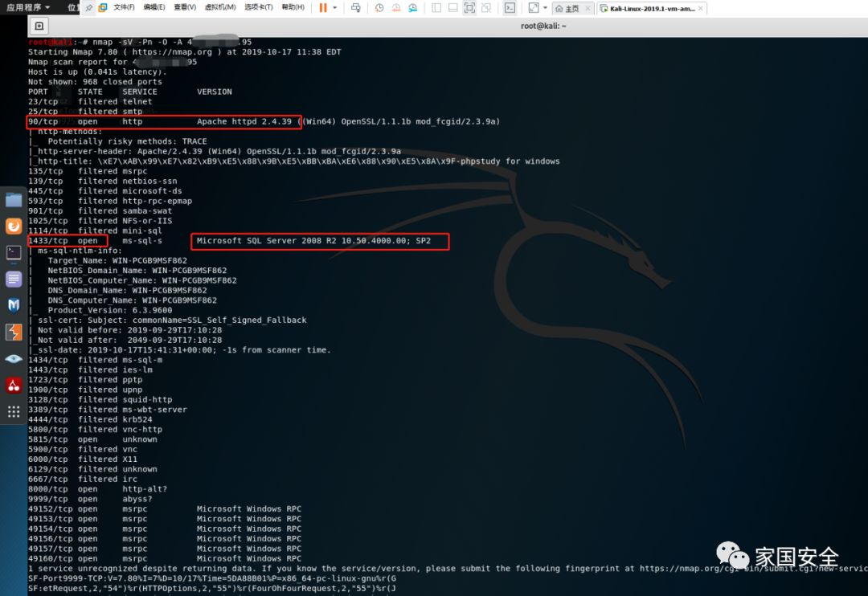Revert to previous snapshot icon

click(x=396, y=8)
